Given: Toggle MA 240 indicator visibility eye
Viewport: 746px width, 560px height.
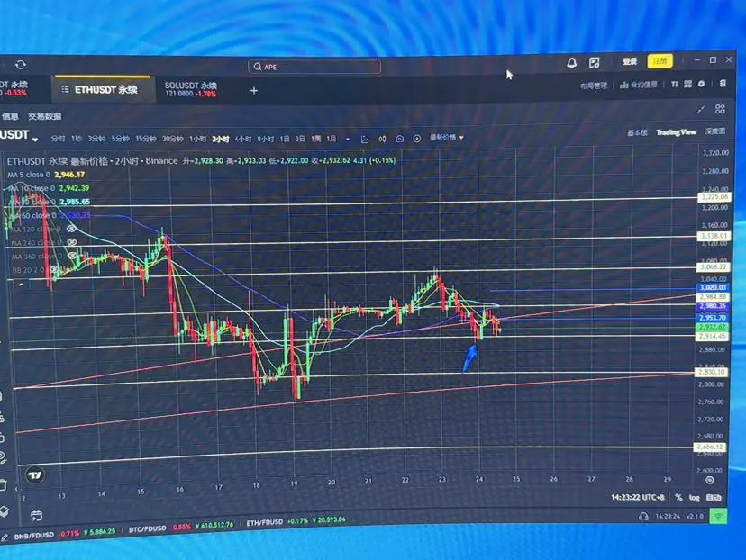Looking at the screenshot, I should (x=72, y=242).
